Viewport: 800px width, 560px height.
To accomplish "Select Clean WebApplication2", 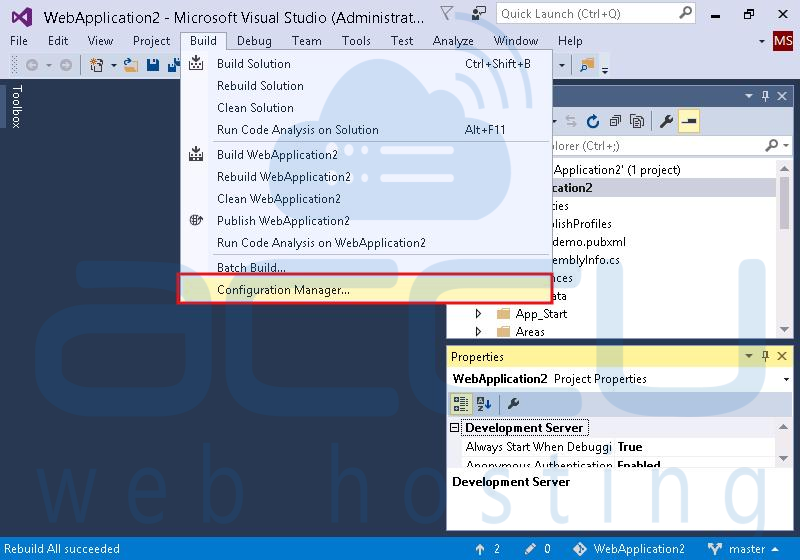I will 366,198.
